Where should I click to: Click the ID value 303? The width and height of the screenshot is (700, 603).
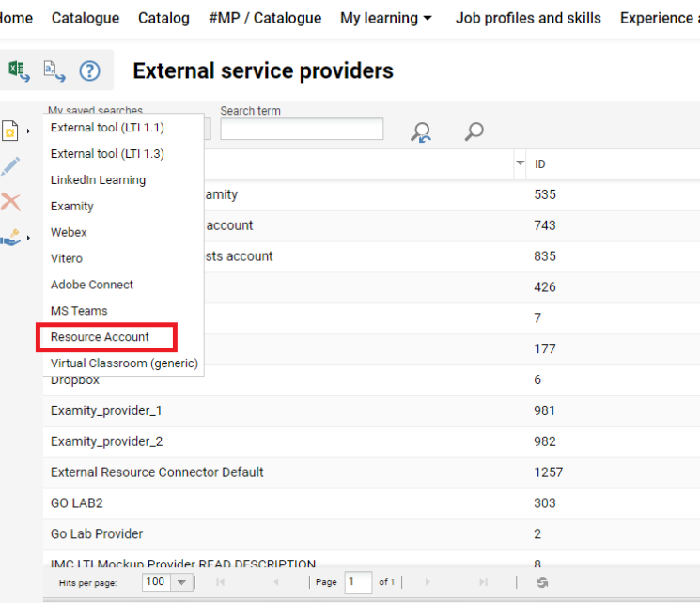[x=545, y=503]
